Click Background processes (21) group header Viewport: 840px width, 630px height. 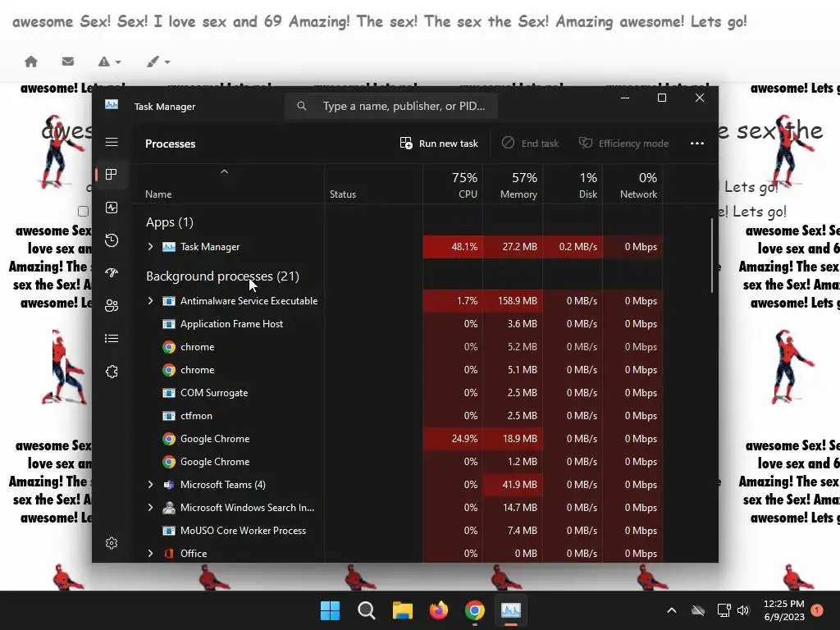tap(222, 276)
